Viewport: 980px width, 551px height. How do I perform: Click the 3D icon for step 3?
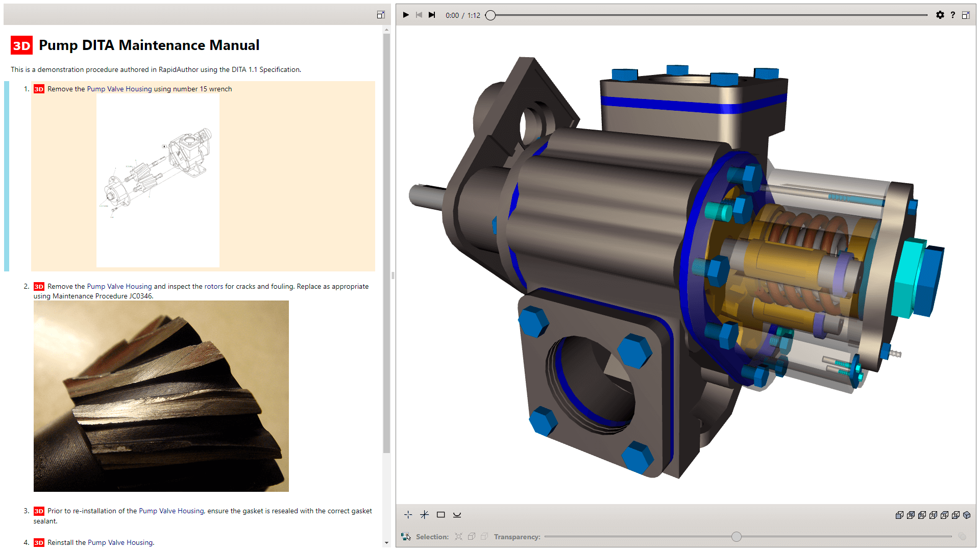39,511
